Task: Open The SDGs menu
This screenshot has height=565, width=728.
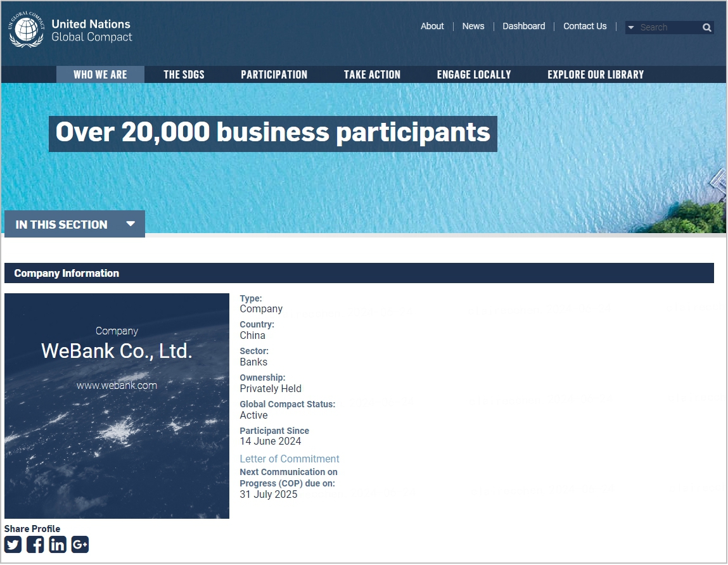Action: click(184, 75)
